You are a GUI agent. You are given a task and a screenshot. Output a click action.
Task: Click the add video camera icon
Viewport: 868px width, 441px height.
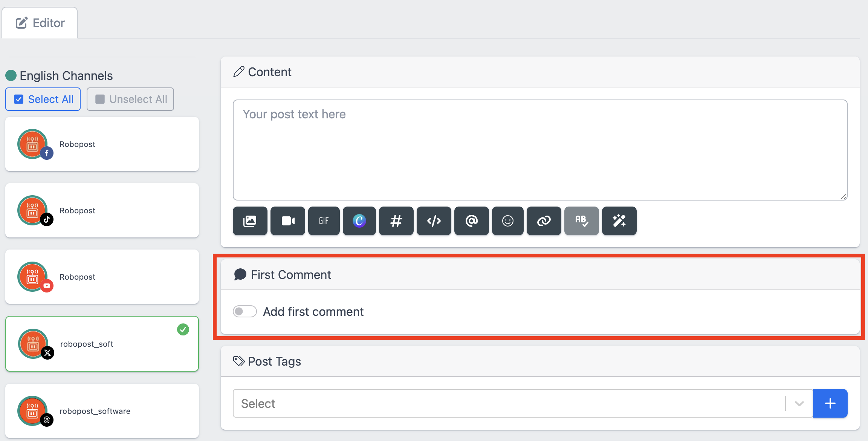click(x=288, y=221)
